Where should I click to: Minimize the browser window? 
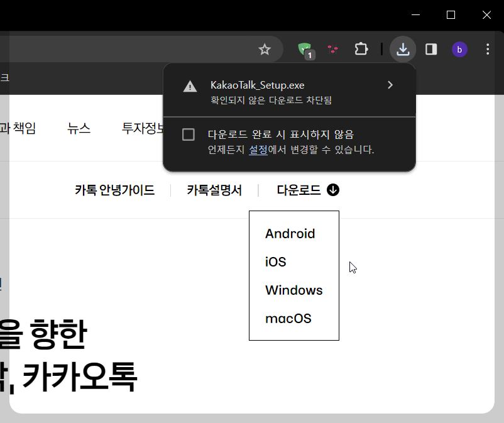point(415,15)
